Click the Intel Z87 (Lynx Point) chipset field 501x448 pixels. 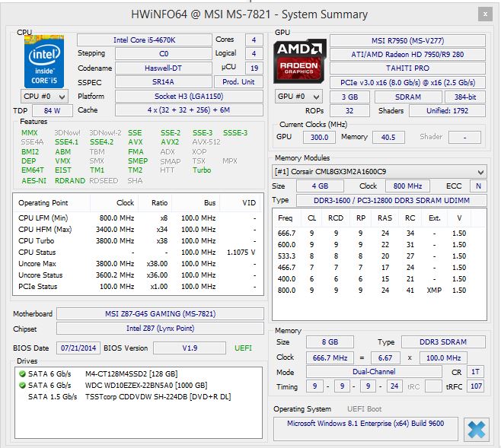160,329
